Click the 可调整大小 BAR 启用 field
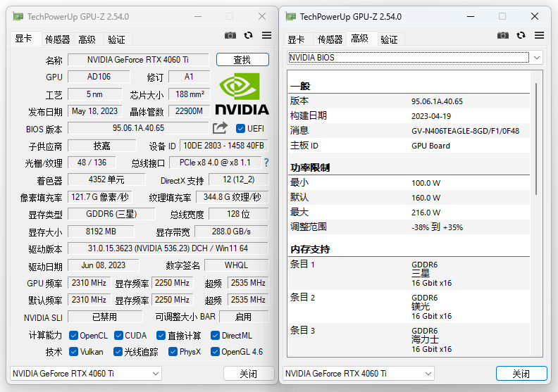 [244, 317]
